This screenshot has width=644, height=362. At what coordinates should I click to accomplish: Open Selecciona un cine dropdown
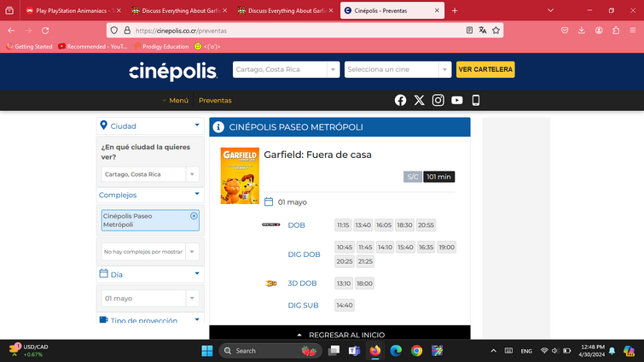(x=397, y=69)
